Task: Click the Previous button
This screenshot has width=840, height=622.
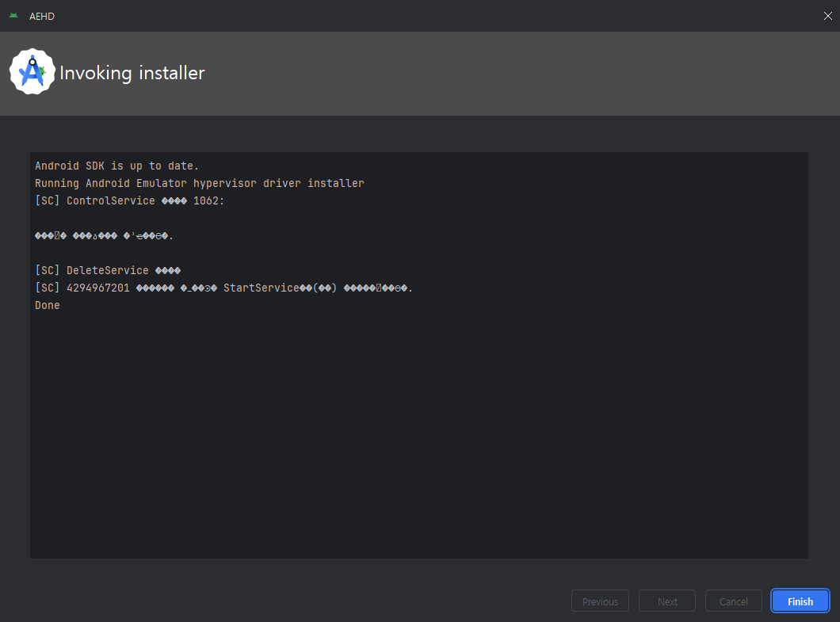Action: click(600, 601)
